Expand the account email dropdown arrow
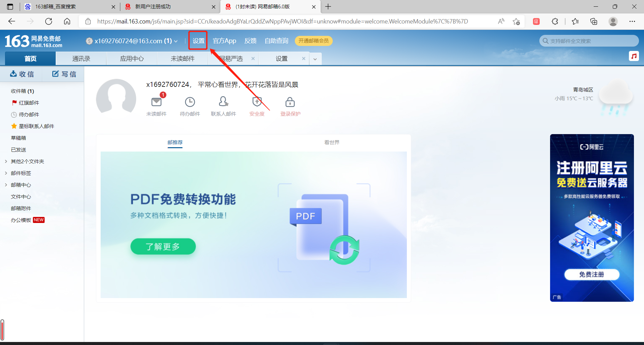The height and width of the screenshot is (345, 644). click(x=176, y=41)
